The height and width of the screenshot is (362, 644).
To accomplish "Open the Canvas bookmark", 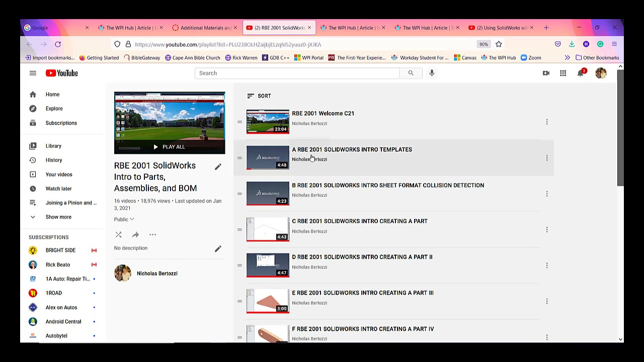I will [465, 58].
